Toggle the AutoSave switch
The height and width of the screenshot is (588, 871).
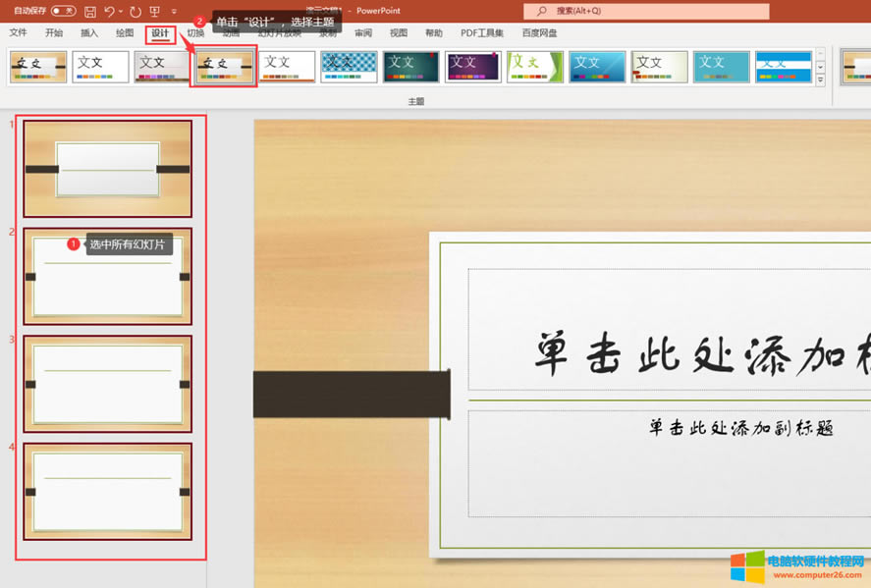(63, 11)
